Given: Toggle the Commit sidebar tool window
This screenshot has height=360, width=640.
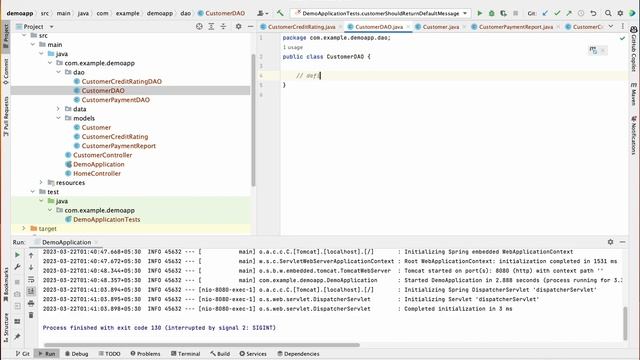Looking at the screenshot, I should click(x=5, y=71).
